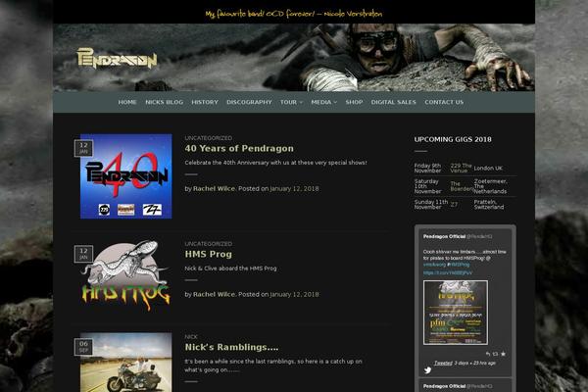Viewport: 588px width, 392px height.
Task: Open the 'HMS Prog' post title
Action: (208, 255)
